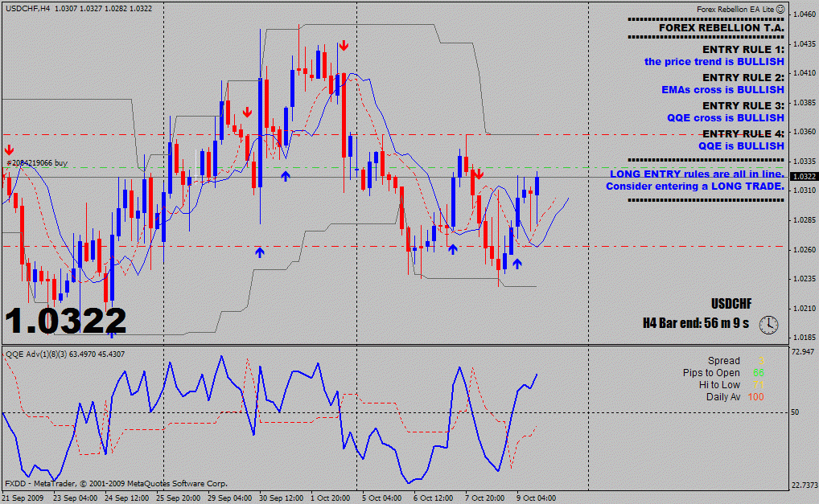Image resolution: width=819 pixels, height=504 pixels.
Task: Click the Daily Av value 100
Action: [x=755, y=397]
